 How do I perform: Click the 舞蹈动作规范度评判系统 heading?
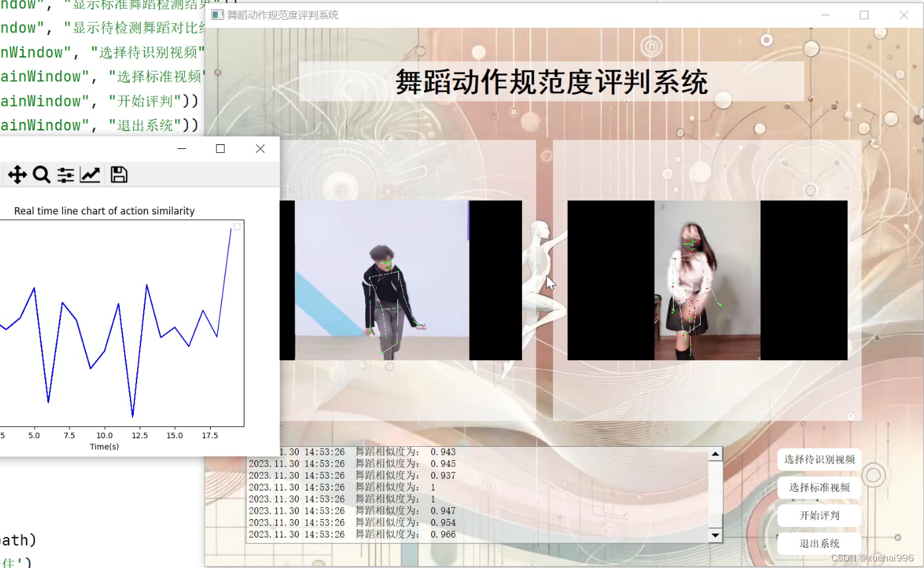tap(552, 82)
